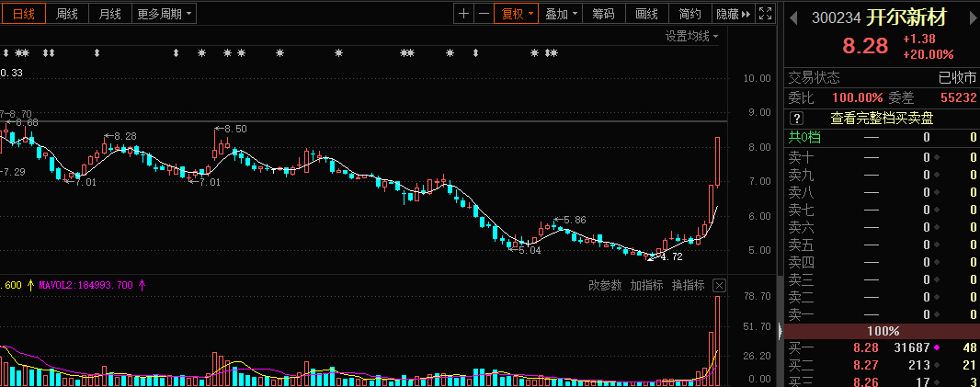The height and width of the screenshot is (387, 980).
Task: Click the MAVOL2:184993.700 indicator label
Action: click(86, 285)
